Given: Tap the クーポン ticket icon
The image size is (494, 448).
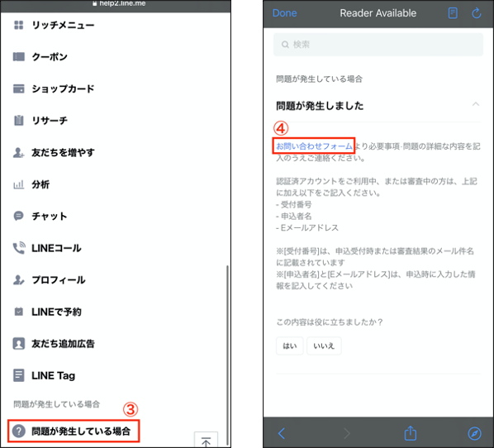Looking at the screenshot, I should [x=19, y=57].
